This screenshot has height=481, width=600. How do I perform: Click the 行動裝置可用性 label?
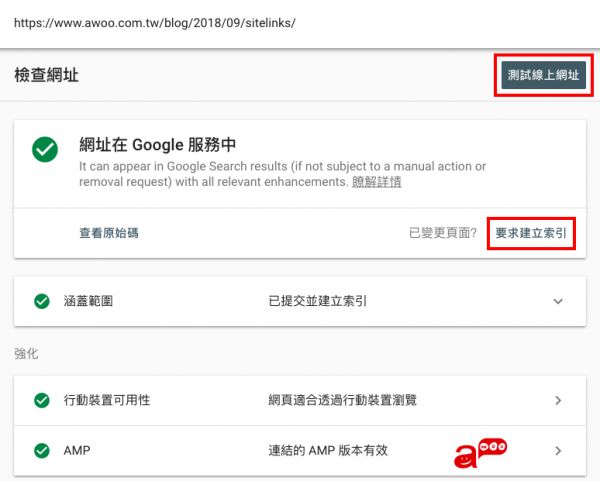click(107, 400)
